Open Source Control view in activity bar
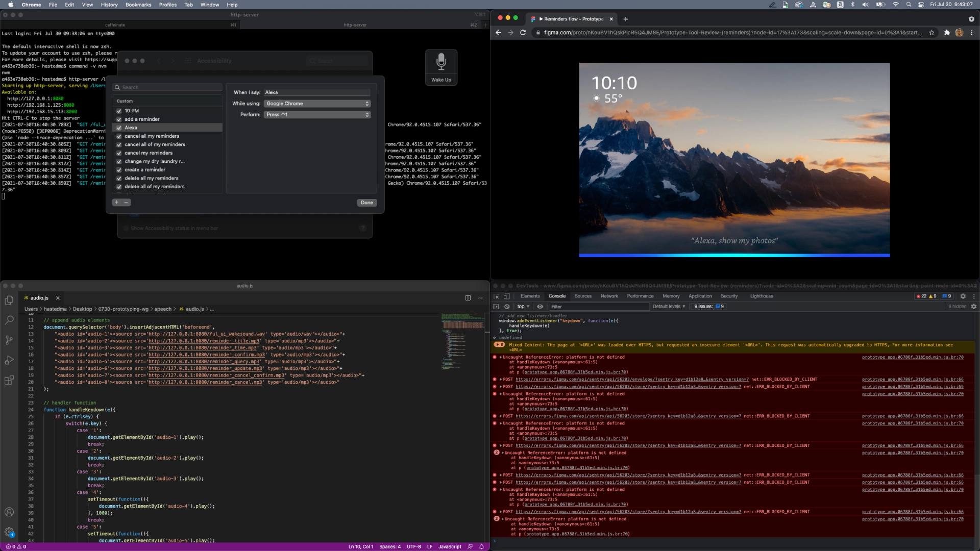Image resolution: width=980 pixels, height=551 pixels. (x=9, y=340)
